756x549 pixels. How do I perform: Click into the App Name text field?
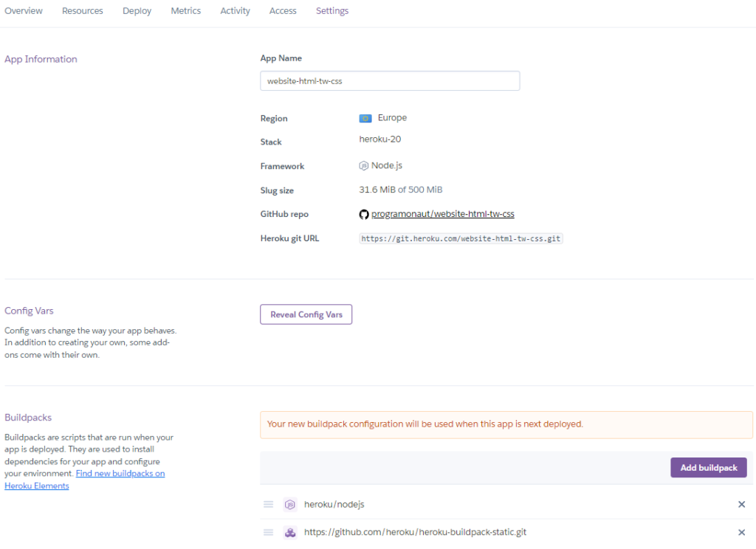point(390,81)
